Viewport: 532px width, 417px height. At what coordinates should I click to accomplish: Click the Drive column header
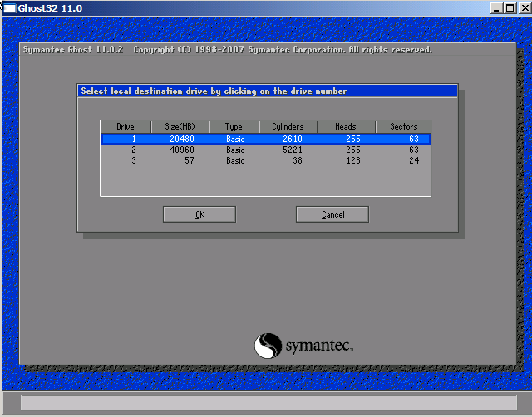click(126, 127)
